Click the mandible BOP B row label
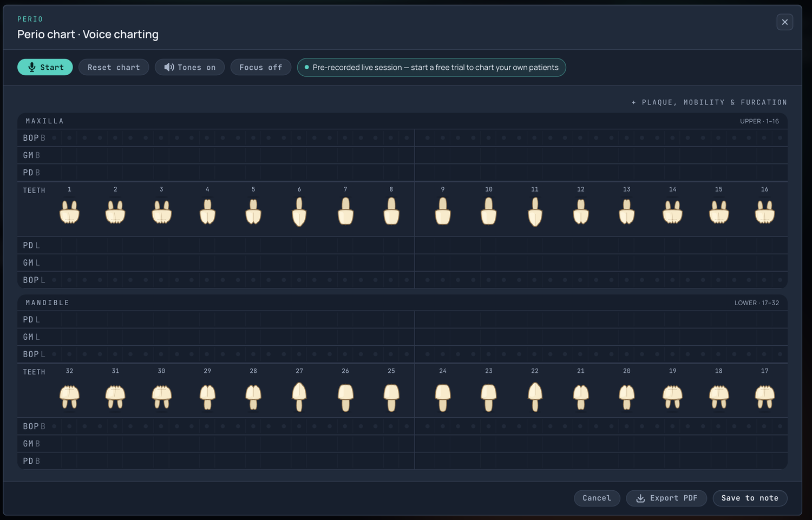Screen dimensions: 812x520 34,426
